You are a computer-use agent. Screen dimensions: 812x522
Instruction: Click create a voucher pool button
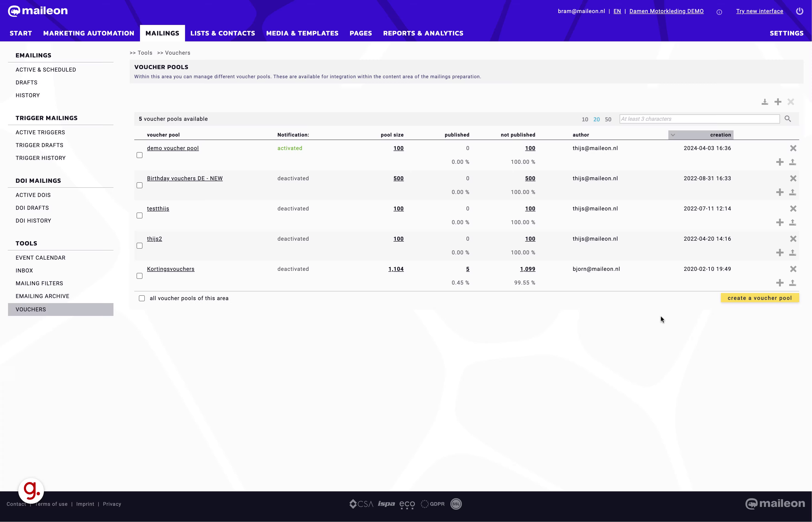point(759,298)
